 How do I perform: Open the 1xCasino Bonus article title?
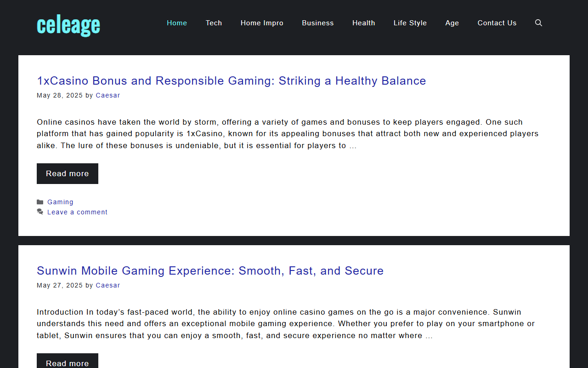click(232, 81)
